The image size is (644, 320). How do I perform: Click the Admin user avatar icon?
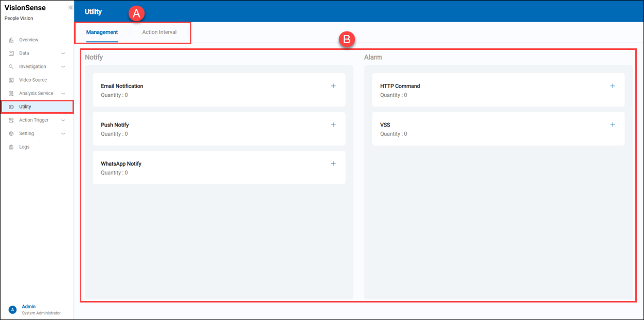(x=12, y=310)
